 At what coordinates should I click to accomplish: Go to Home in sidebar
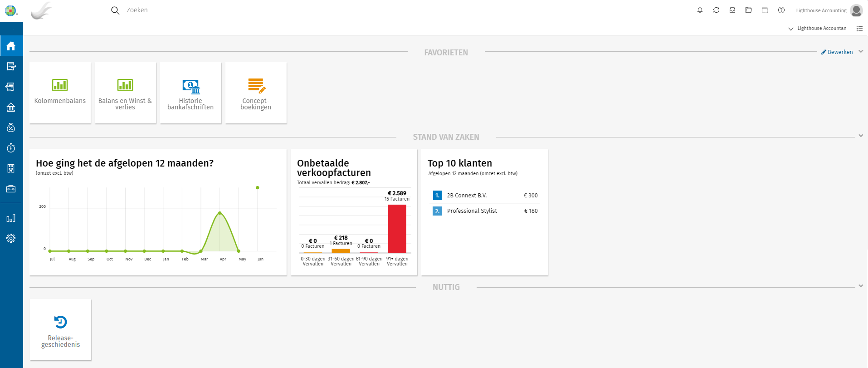pos(11,46)
